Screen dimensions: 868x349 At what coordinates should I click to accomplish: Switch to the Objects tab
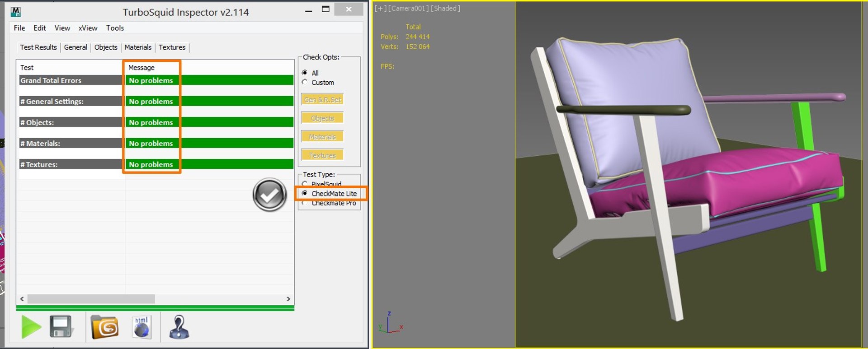106,47
